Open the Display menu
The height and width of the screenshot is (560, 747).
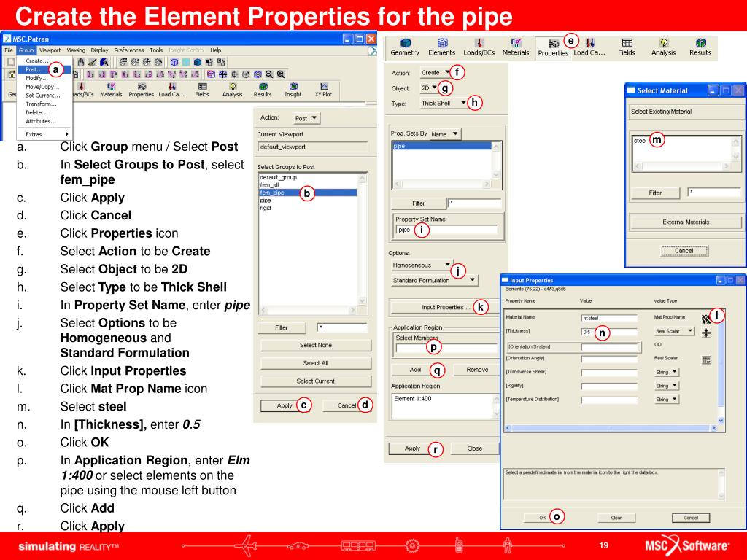coord(99,50)
